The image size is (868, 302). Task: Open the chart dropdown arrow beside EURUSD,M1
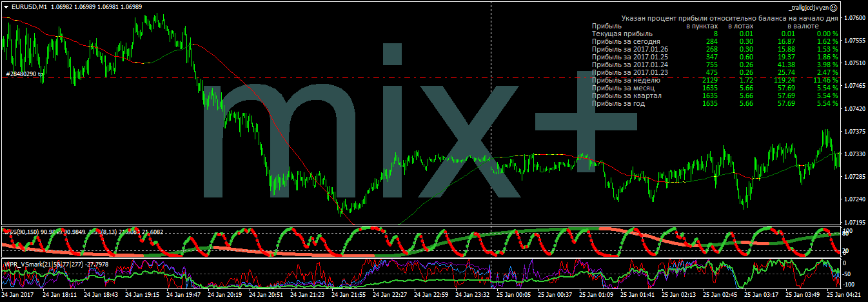(x=6, y=7)
